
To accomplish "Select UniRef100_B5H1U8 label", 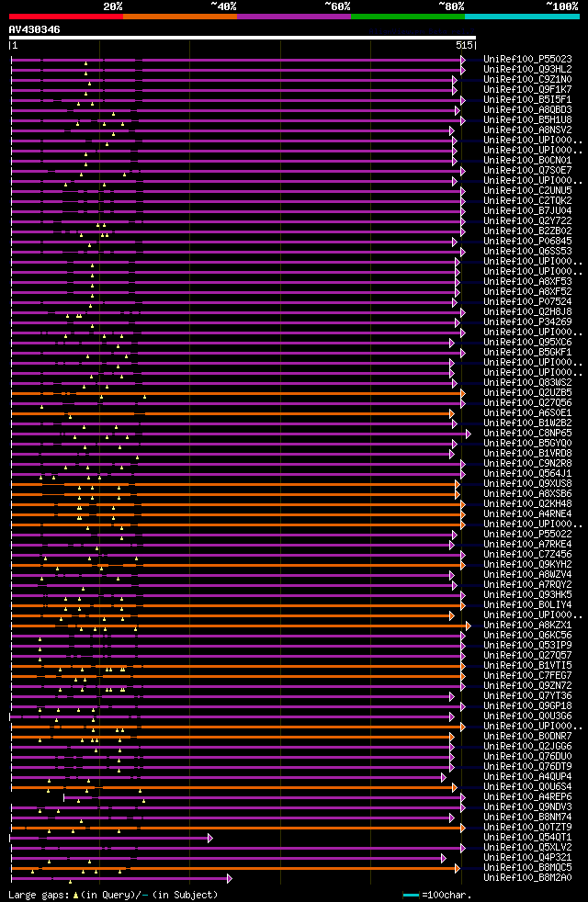I will tap(527, 119).
